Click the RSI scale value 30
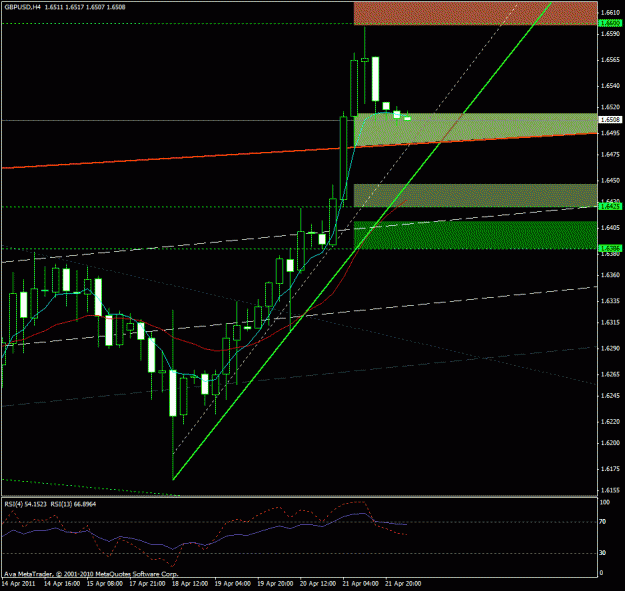The image size is (625, 591). pos(603,553)
